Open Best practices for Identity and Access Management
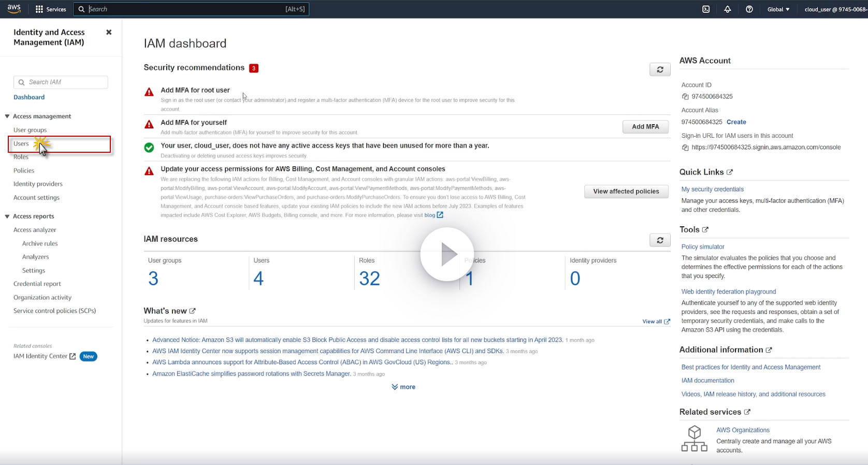This screenshot has height=465, width=868. click(x=751, y=367)
